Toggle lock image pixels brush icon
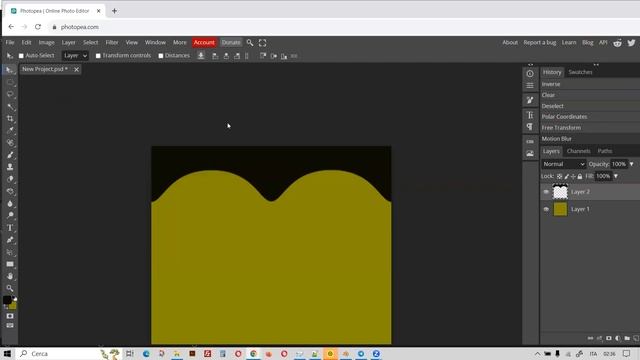The width and height of the screenshot is (640, 360). coord(567,176)
